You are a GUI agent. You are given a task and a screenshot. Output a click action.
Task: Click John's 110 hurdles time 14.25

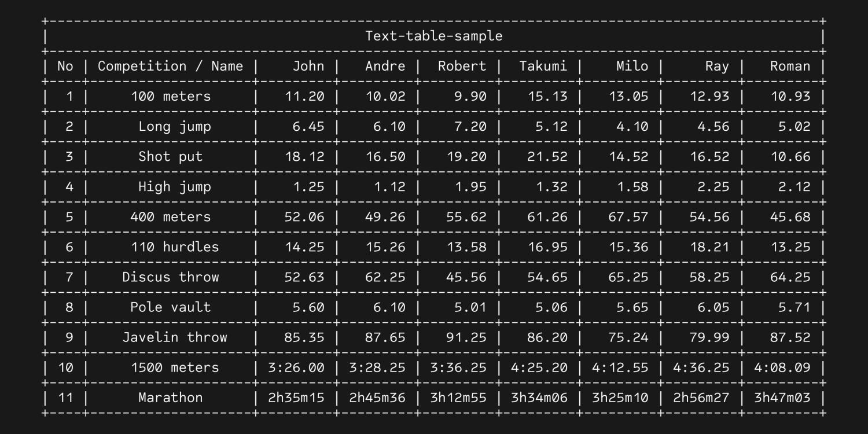click(x=304, y=247)
